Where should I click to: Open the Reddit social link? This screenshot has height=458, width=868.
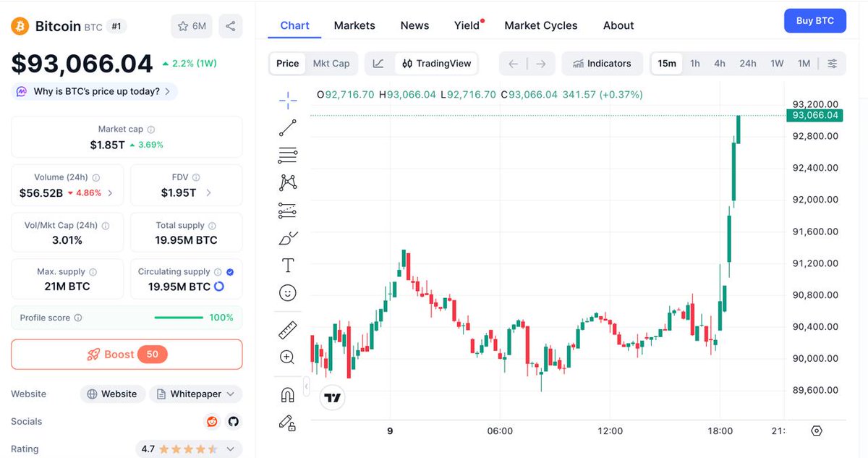212,421
